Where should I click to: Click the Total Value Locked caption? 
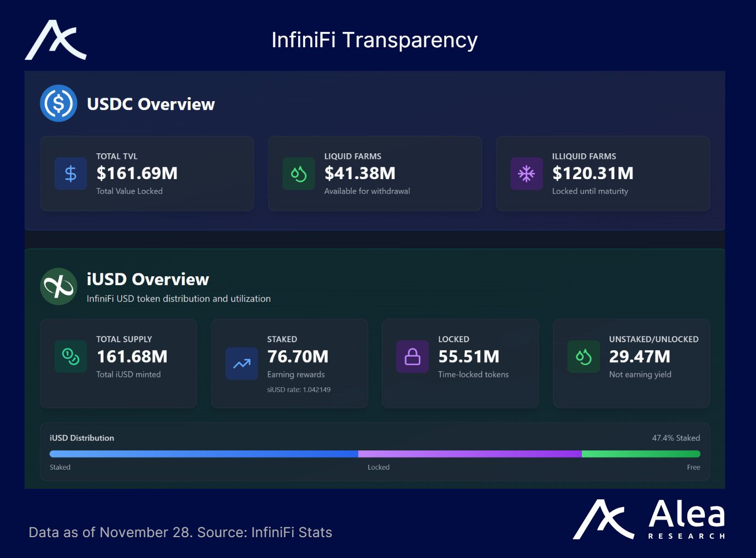coord(130,191)
